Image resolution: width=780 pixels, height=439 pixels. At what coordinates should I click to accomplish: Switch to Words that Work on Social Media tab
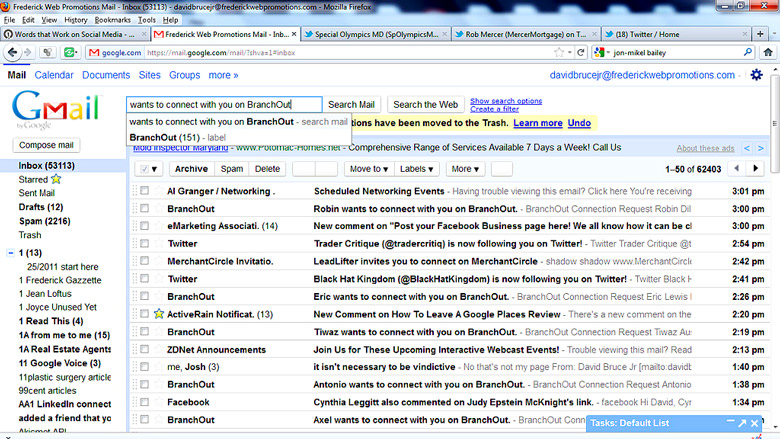[x=75, y=34]
